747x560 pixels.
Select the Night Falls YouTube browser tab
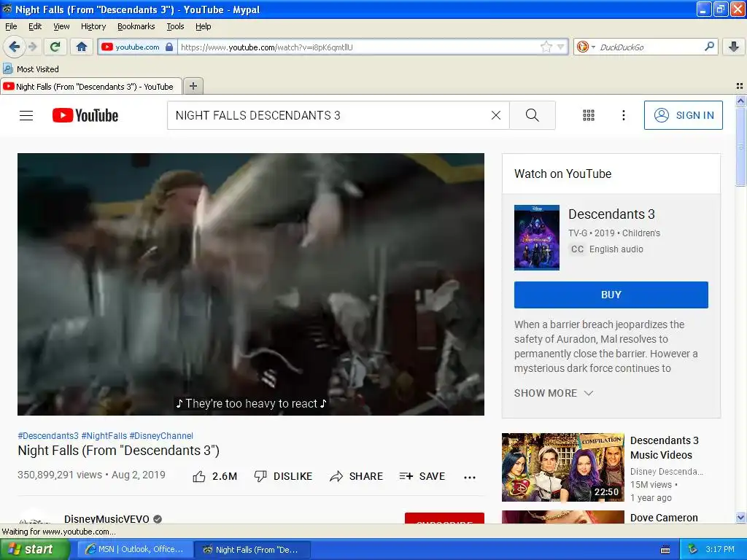(90, 87)
